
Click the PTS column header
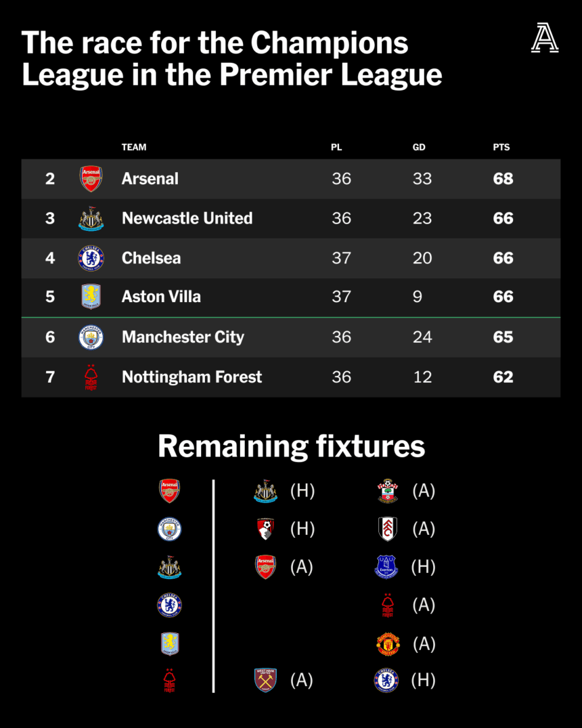tap(501, 147)
